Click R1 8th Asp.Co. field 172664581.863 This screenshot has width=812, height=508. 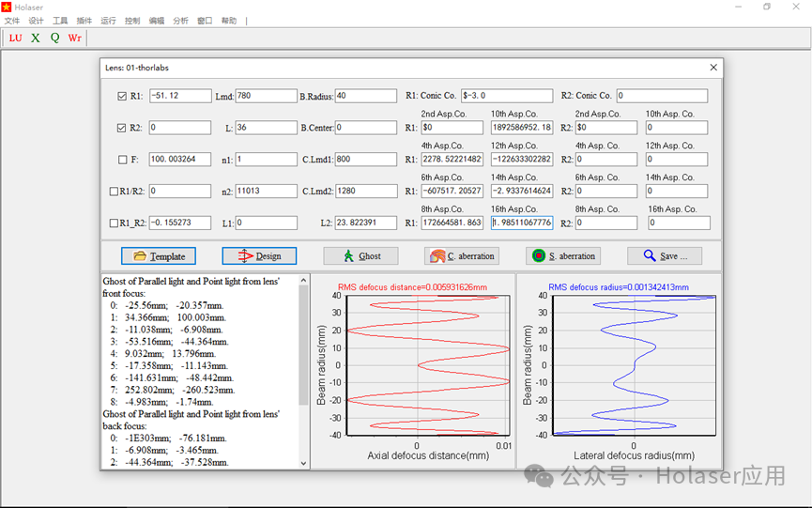pos(452,223)
